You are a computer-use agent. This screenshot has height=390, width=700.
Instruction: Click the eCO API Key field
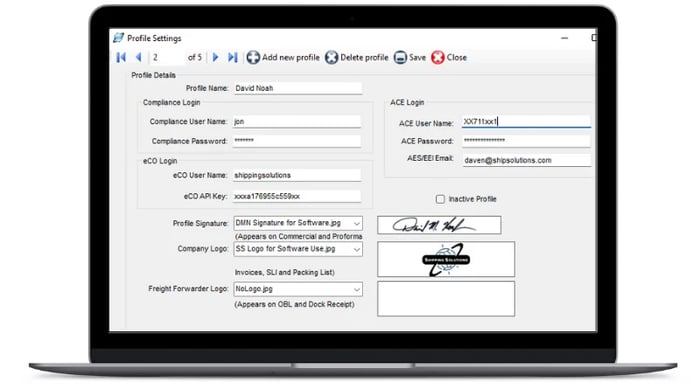click(x=296, y=196)
